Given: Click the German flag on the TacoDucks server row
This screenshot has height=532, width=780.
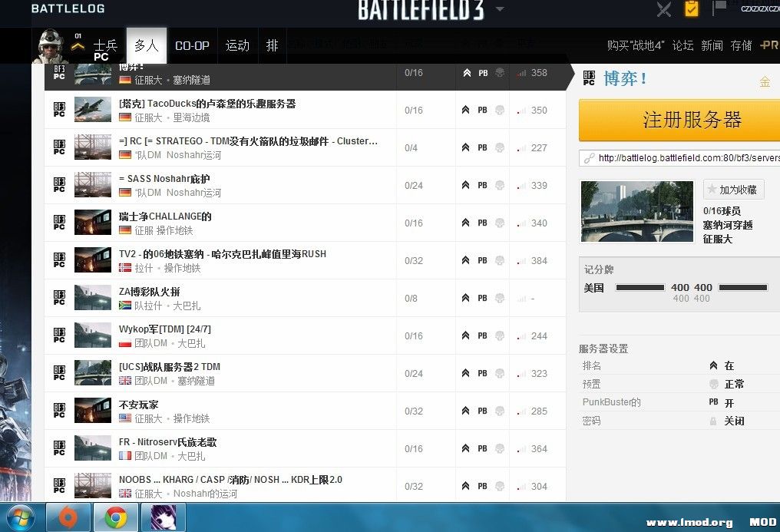Looking at the screenshot, I should 125,117.
